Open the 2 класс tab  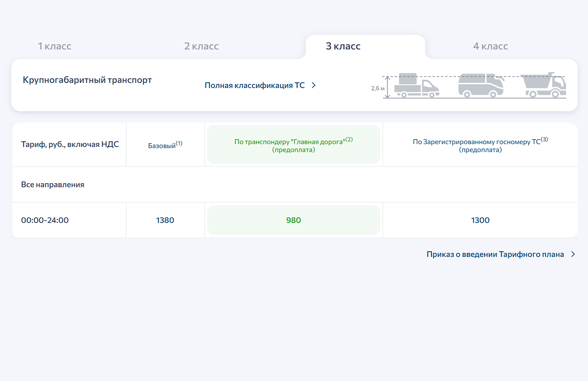click(202, 46)
